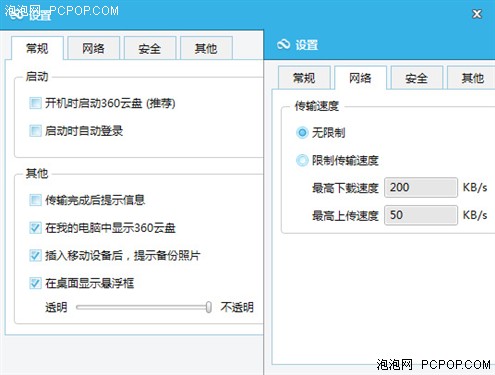
Task: Click the 最高上传速度 field showing 50
Action: [x=421, y=215]
